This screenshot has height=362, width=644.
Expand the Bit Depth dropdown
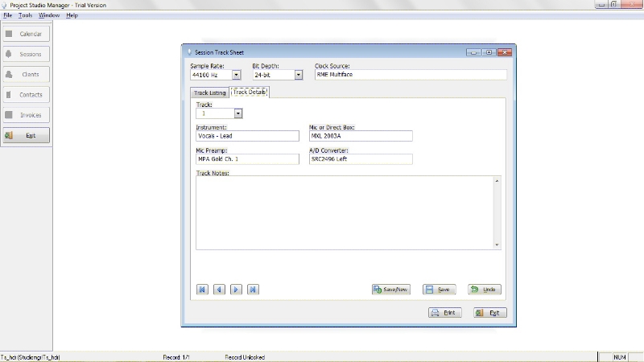[298, 75]
